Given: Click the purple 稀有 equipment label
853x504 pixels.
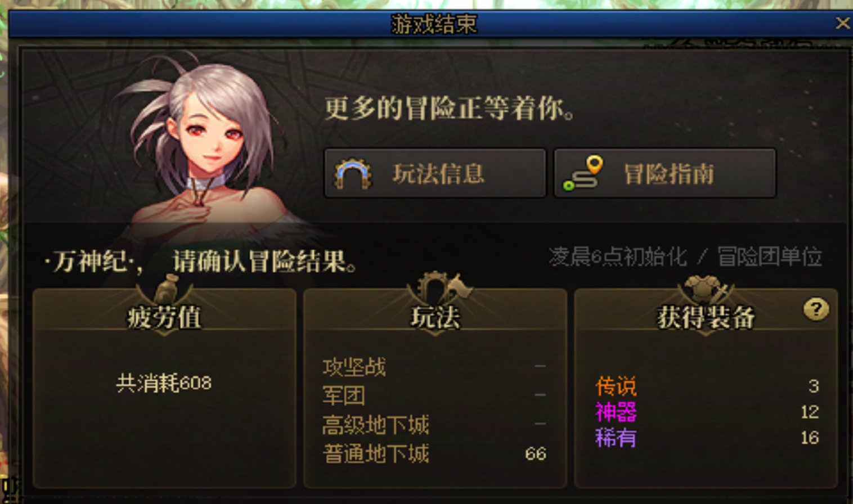Looking at the screenshot, I should [616, 438].
